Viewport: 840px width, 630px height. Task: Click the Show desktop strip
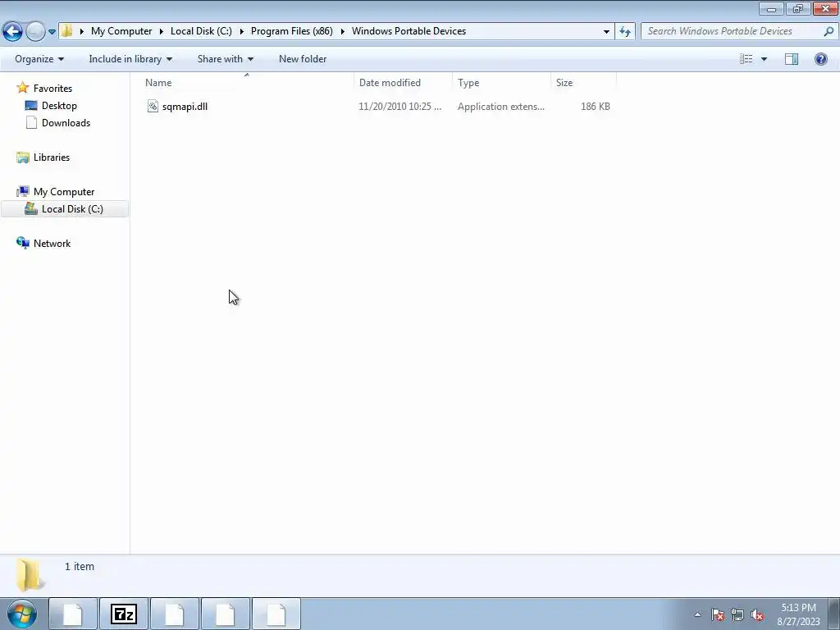coord(834,614)
